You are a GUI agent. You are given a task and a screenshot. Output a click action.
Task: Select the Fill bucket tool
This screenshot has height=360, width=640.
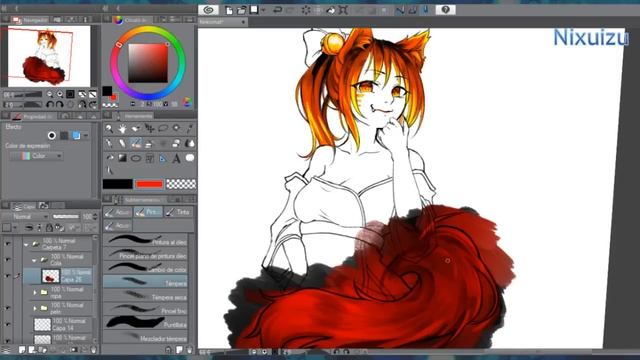point(109,158)
